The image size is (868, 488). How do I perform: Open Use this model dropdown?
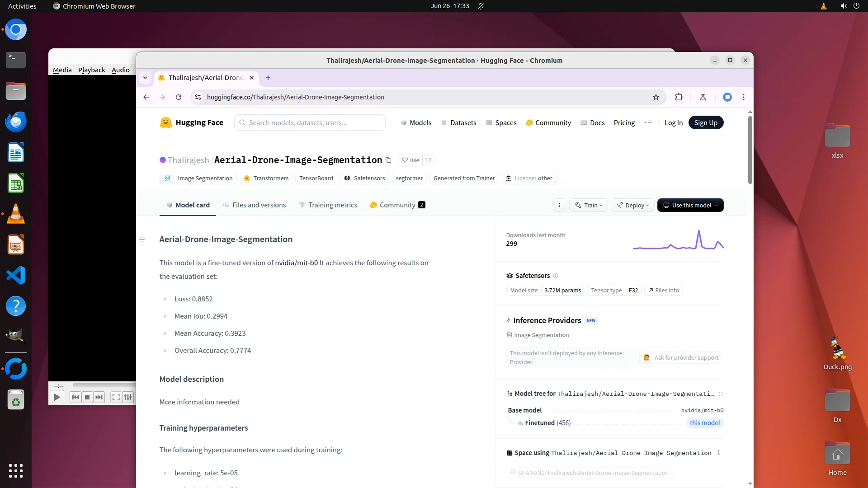(690, 205)
